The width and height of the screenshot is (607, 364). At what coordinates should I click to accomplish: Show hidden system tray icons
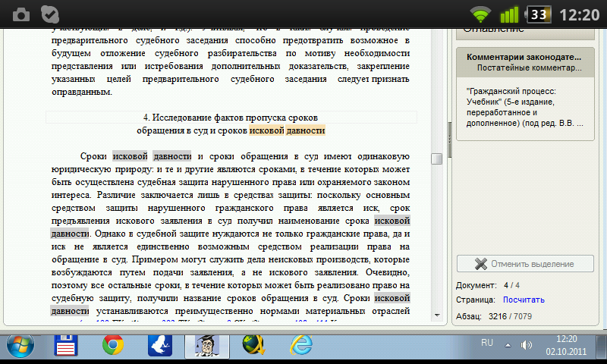(508, 345)
